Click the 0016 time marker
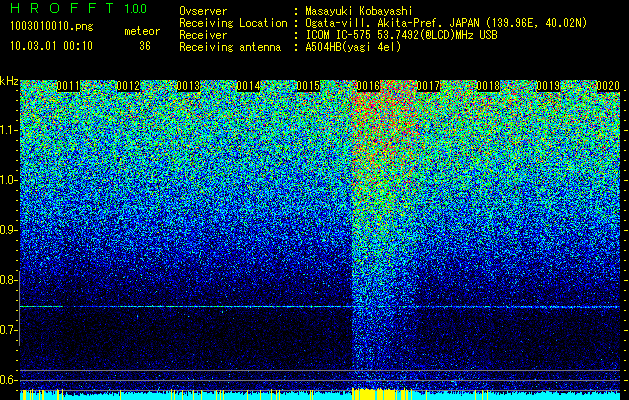 (x=368, y=86)
